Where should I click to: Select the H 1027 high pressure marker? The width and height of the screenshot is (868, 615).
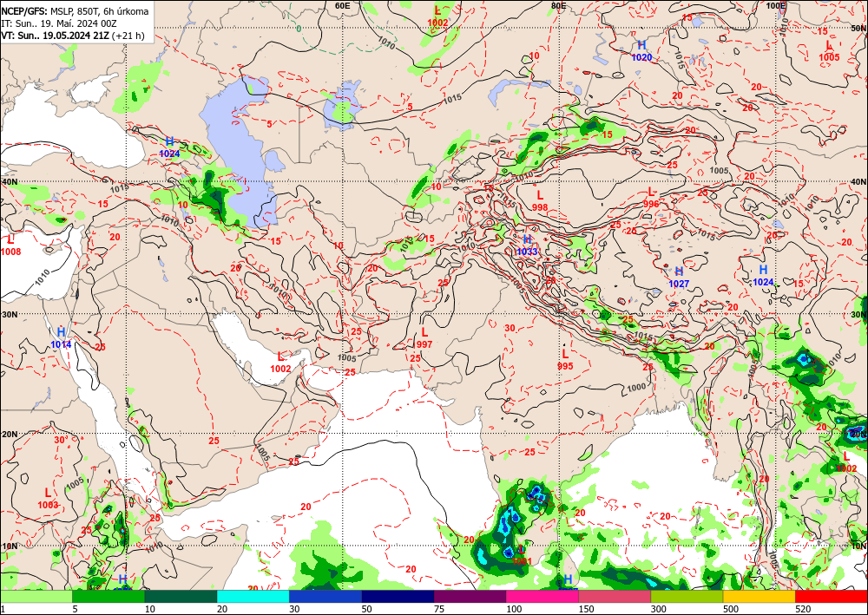click(x=679, y=277)
